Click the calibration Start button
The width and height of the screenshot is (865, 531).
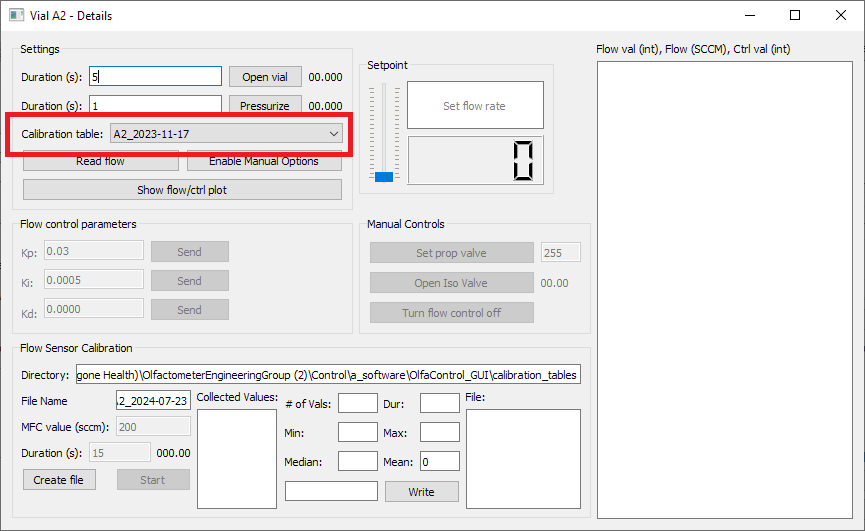[153, 480]
